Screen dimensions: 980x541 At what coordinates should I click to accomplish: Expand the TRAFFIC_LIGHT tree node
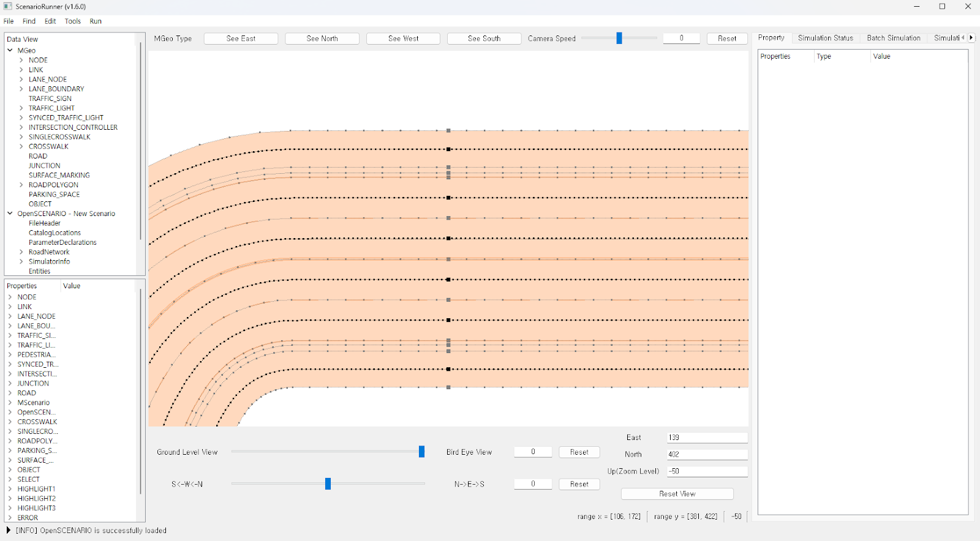coord(21,108)
